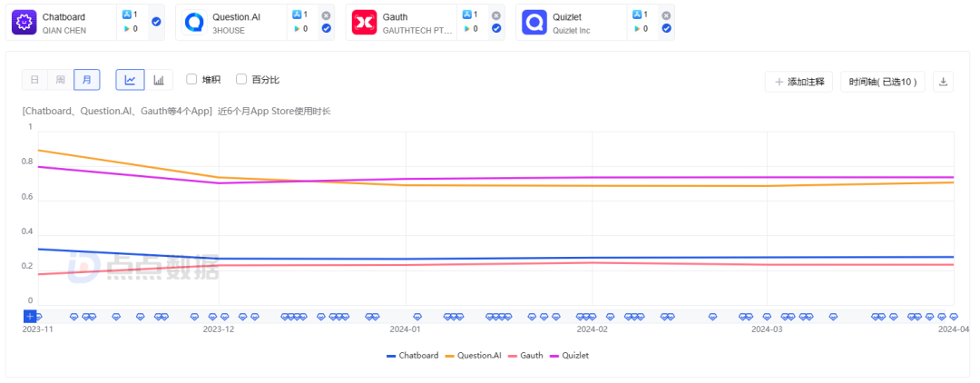980x383 pixels.
Task: Click the chart title 近6个月App Store使用时长
Action: pyautogui.click(x=274, y=112)
